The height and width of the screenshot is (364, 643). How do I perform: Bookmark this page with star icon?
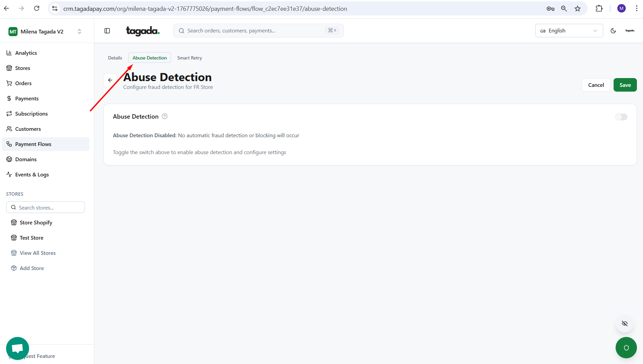click(x=577, y=9)
